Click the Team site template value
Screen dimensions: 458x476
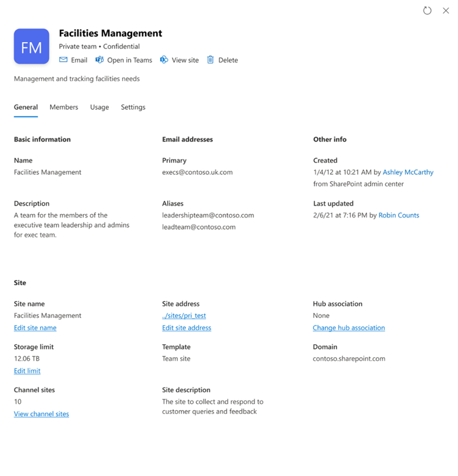point(176,358)
